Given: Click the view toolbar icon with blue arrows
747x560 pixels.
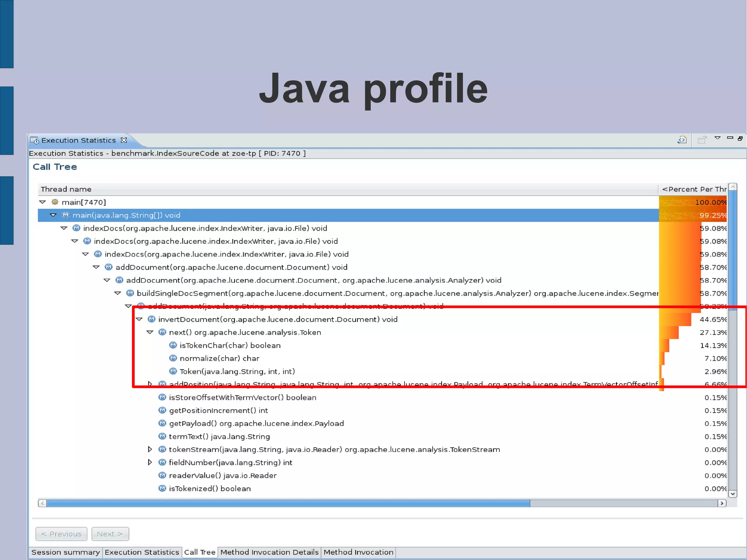Looking at the screenshot, I should point(682,140).
